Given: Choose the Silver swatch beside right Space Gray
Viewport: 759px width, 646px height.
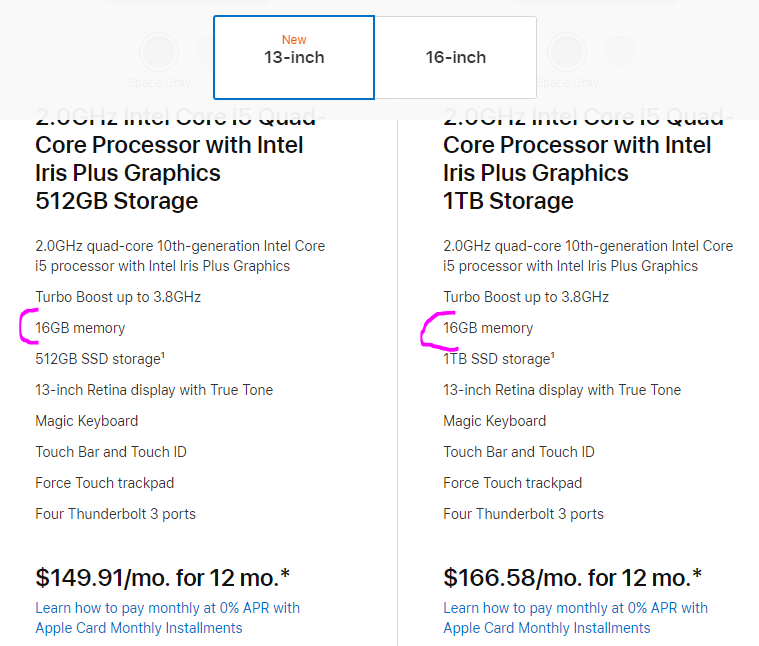Looking at the screenshot, I should 620,52.
